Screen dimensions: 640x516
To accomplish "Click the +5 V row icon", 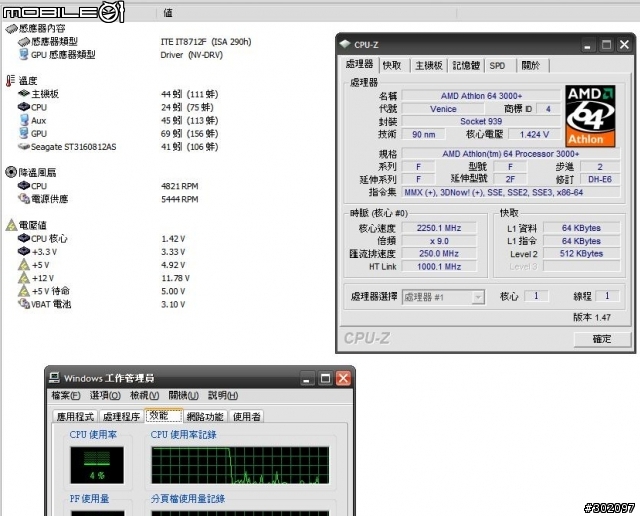I will [x=24, y=265].
